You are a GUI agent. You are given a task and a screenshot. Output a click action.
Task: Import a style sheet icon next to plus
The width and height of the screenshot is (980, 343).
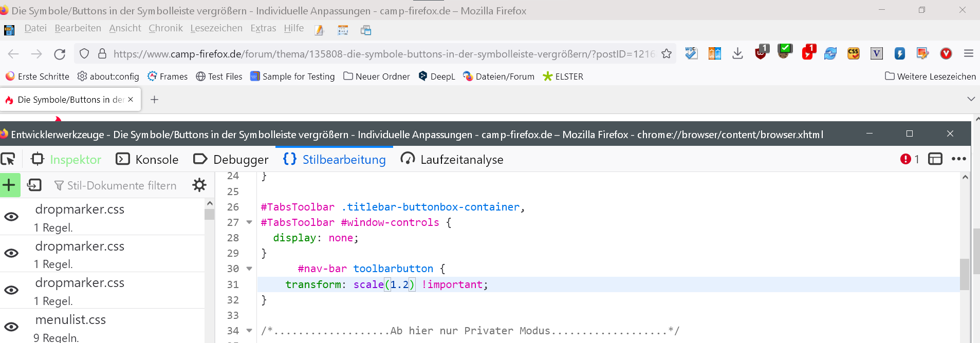34,185
